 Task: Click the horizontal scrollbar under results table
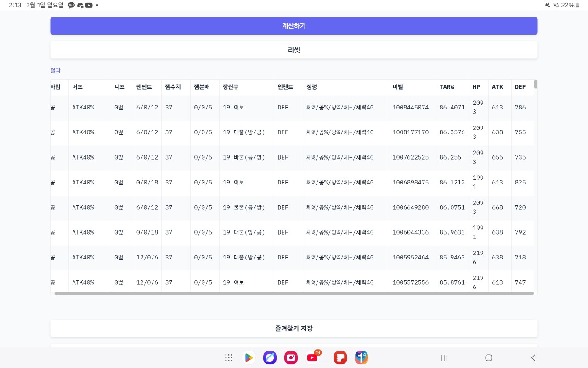[294, 293]
